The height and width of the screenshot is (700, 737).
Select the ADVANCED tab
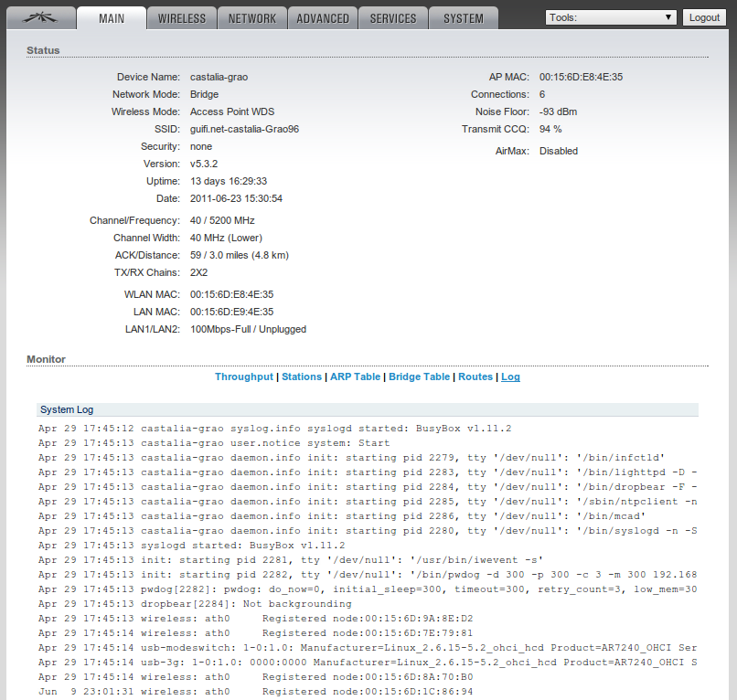click(323, 18)
